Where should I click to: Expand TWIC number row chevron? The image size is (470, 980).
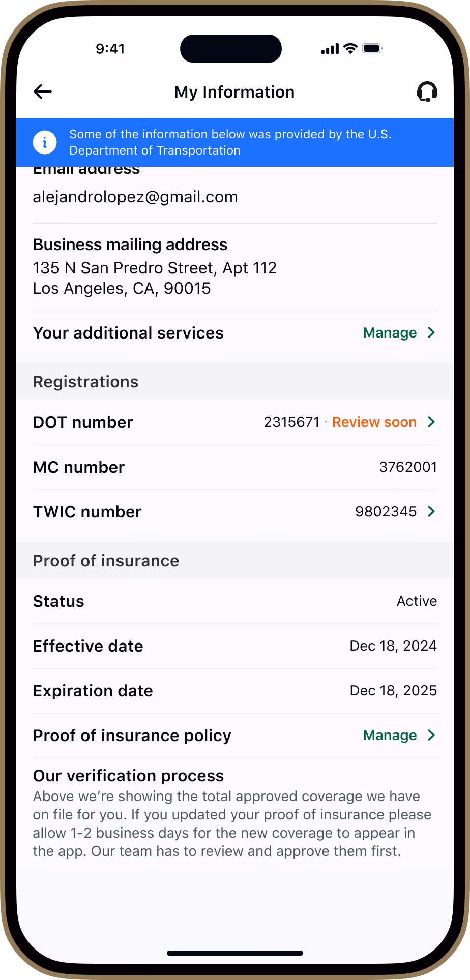point(431,511)
